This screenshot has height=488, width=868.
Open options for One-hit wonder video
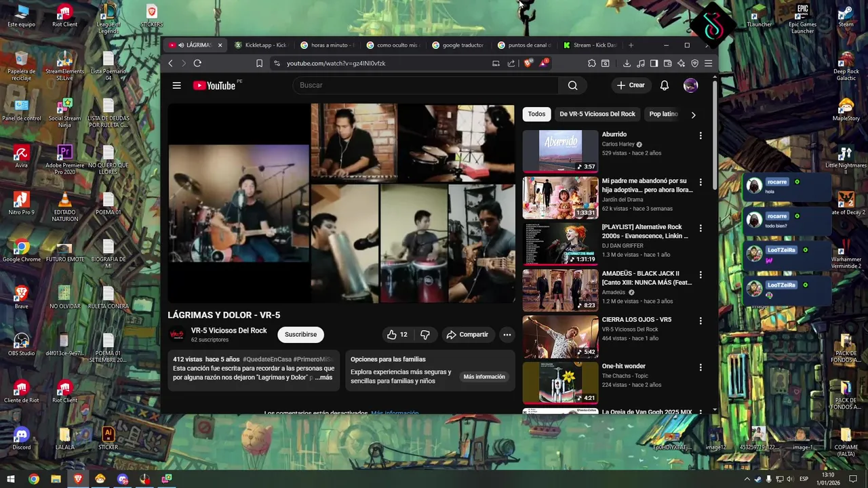701,367
